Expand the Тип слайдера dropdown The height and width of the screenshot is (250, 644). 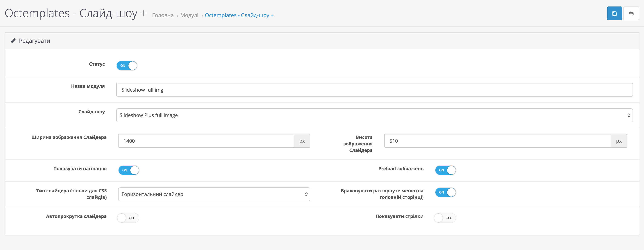pos(214,194)
